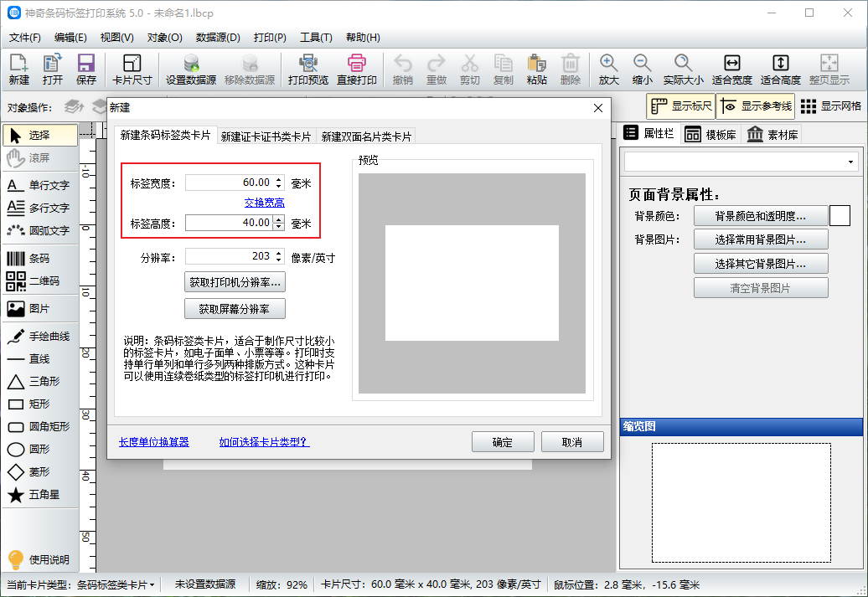Select the 二维码 QR code tool
868x597 pixels.
(39, 280)
